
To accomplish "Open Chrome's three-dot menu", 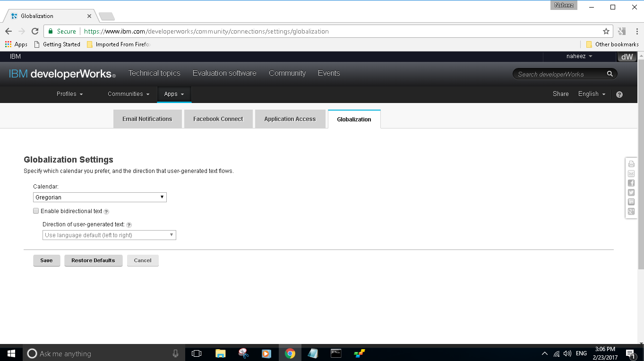I will click(x=637, y=31).
